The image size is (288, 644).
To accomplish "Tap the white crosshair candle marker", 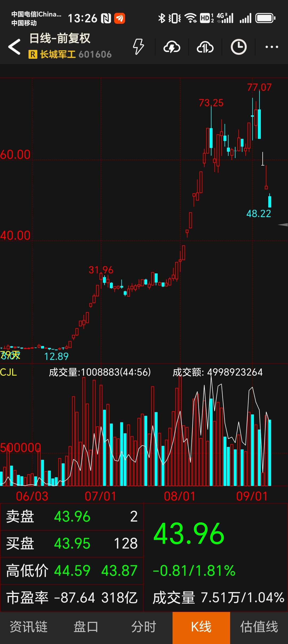I will (x=263, y=159).
